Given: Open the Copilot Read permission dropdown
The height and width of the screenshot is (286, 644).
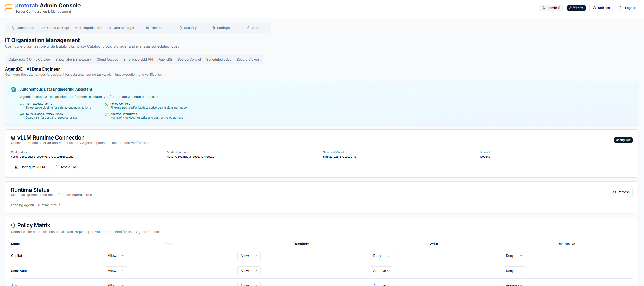Looking at the screenshot, I should (116, 256).
